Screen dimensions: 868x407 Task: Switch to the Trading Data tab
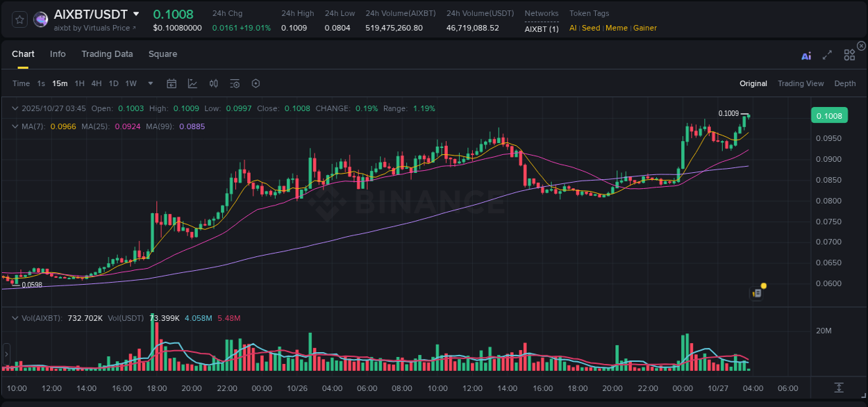click(x=107, y=53)
